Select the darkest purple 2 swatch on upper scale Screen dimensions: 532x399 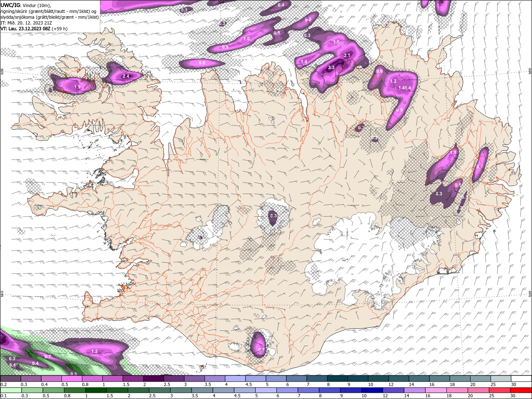[x=153, y=379]
